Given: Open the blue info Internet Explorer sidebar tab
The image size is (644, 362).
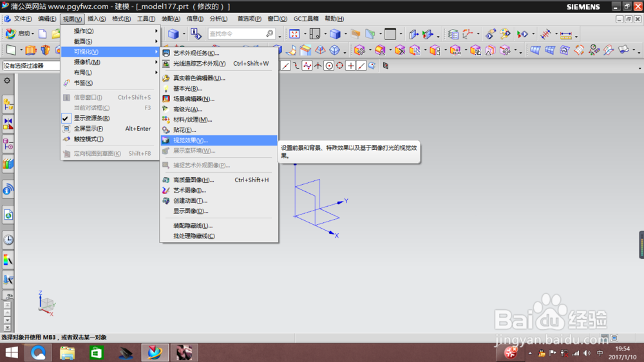Looking at the screenshot, I should pyautogui.click(x=8, y=189).
